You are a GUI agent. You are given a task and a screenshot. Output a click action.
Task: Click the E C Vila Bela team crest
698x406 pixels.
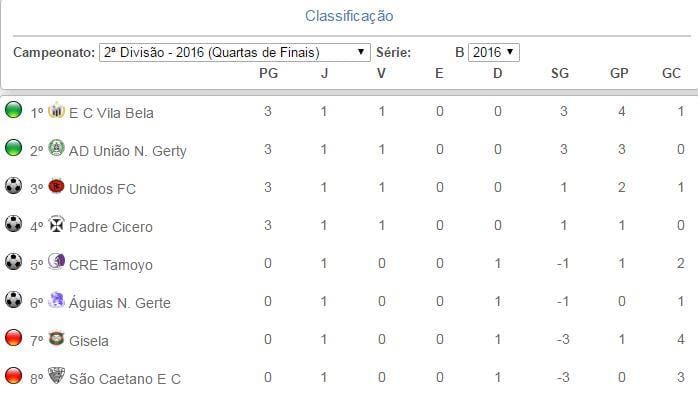56,112
